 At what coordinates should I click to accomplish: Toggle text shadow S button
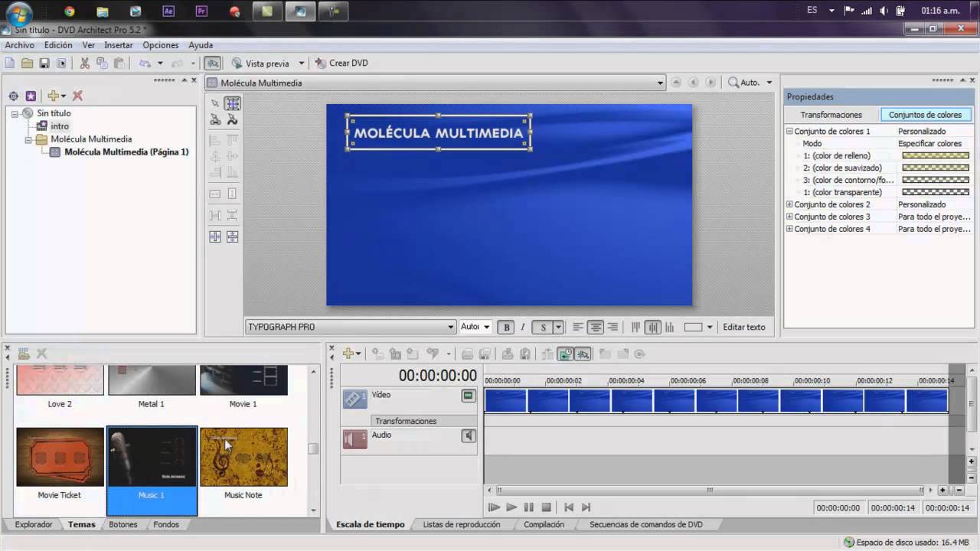(x=543, y=328)
